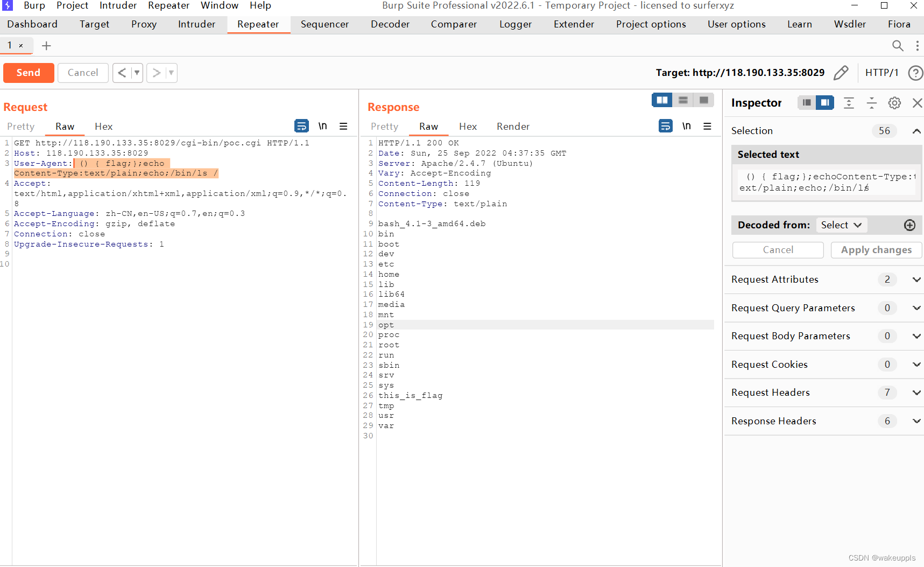
Task: Open the Window menu
Action: (x=220, y=5)
